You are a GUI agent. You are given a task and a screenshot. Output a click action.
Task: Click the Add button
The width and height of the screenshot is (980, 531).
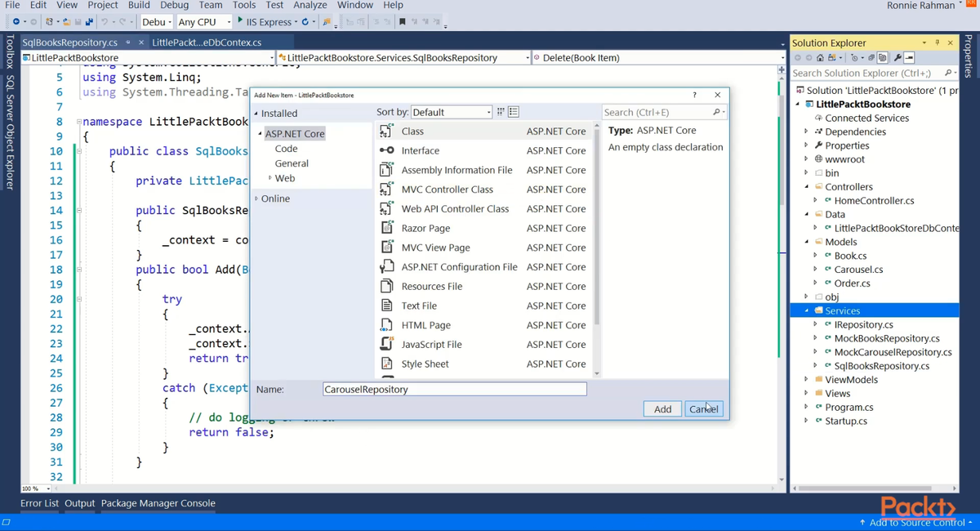662,408
